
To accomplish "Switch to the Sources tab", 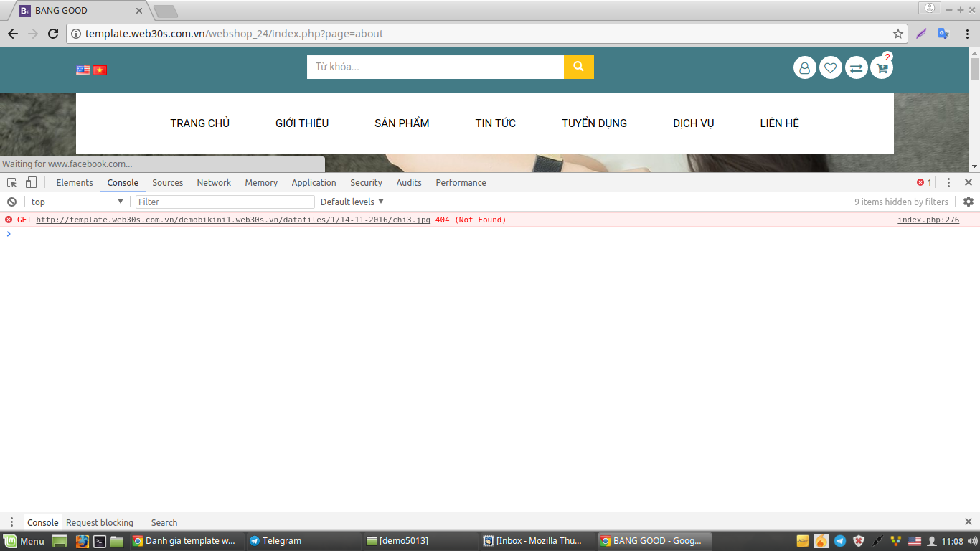I will 167,182.
